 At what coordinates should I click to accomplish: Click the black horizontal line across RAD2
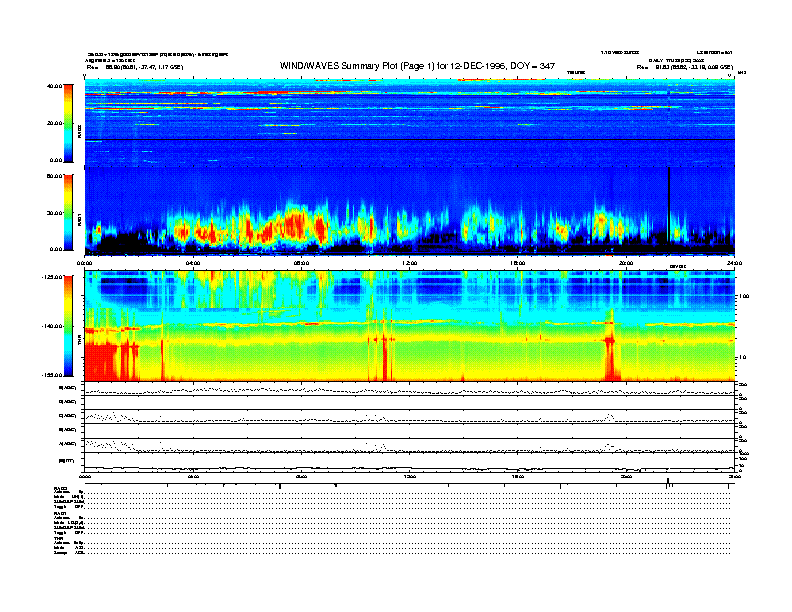click(x=409, y=139)
